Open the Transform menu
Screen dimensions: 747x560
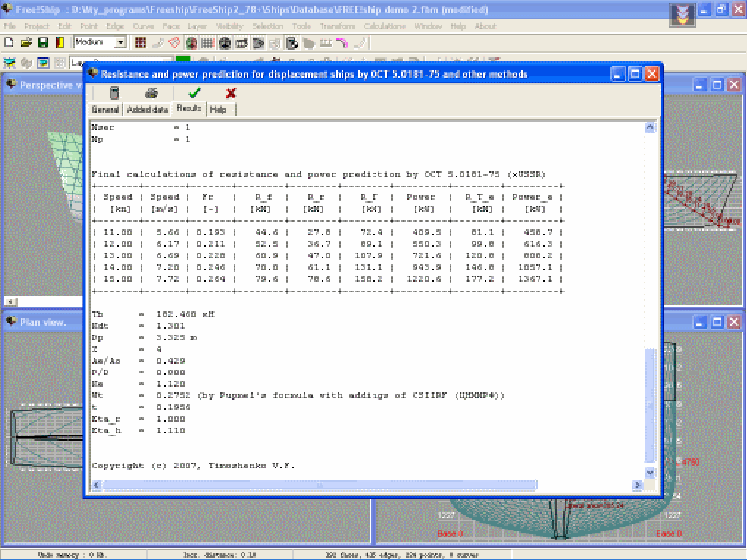click(x=338, y=26)
